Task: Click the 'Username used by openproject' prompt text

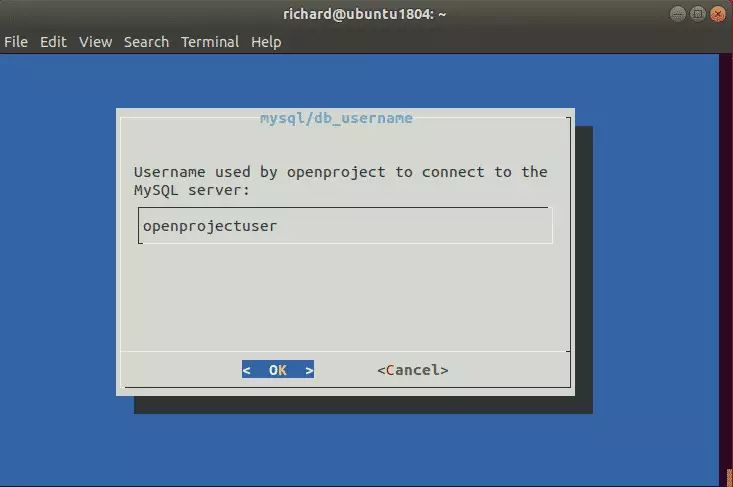Action: point(340,181)
